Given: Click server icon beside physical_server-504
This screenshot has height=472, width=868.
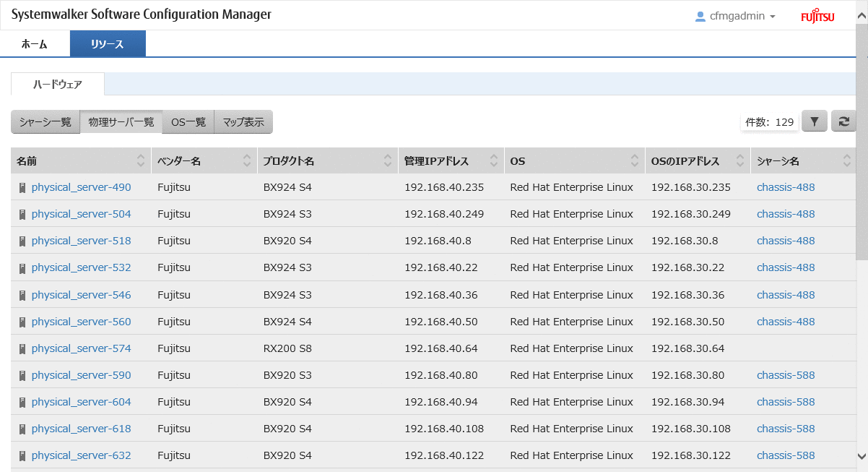Looking at the screenshot, I should 22,215.
